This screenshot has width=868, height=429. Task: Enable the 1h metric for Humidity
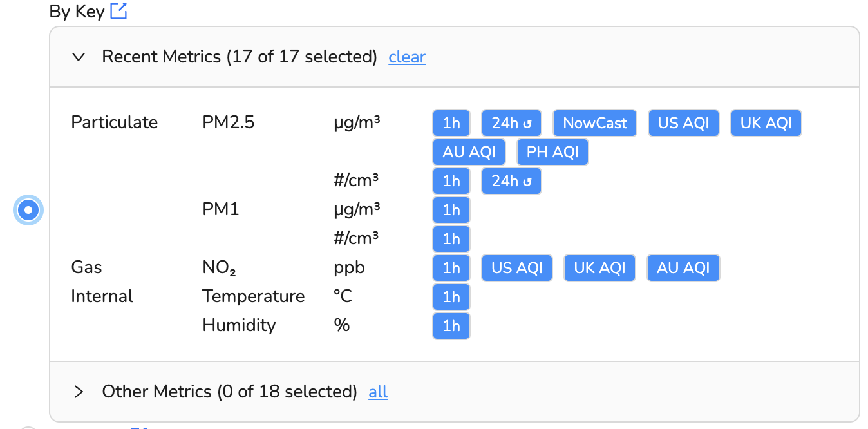[451, 325]
